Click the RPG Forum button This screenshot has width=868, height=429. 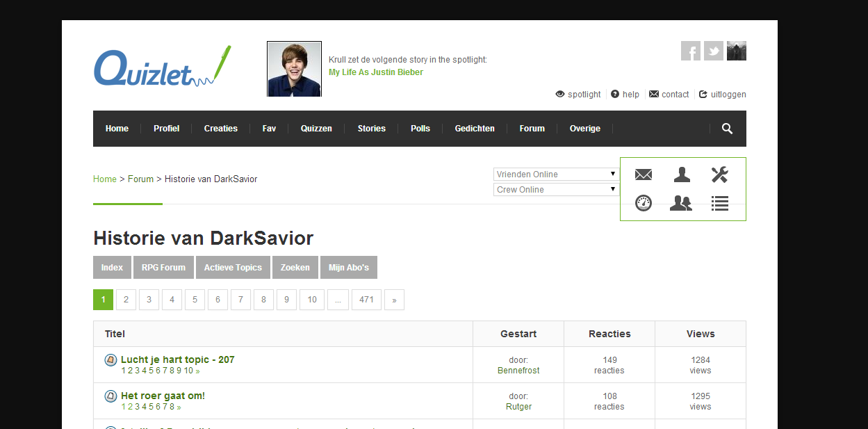[x=163, y=268]
